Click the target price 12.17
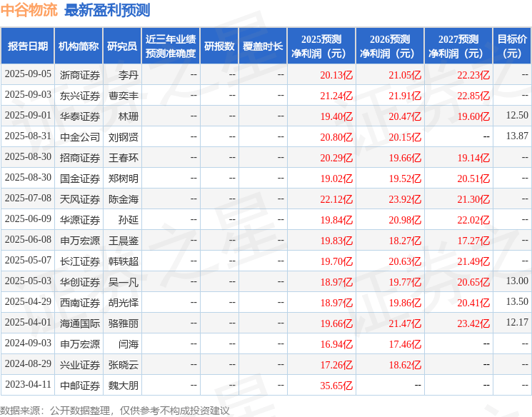 pos(517,322)
